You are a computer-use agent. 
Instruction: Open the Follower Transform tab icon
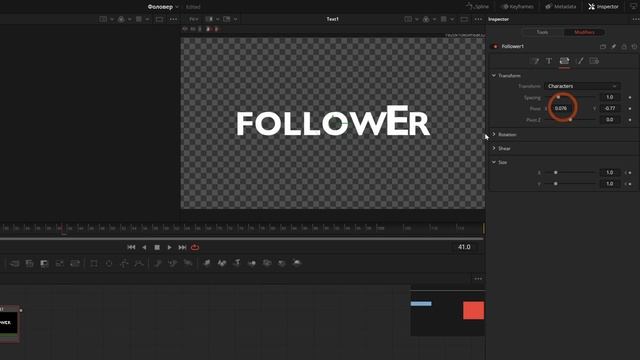(564, 61)
